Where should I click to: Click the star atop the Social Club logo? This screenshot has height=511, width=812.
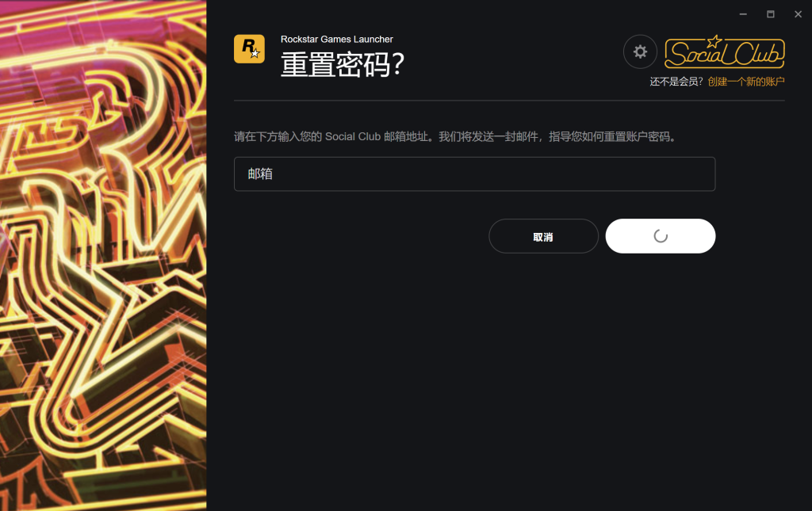[714, 41]
